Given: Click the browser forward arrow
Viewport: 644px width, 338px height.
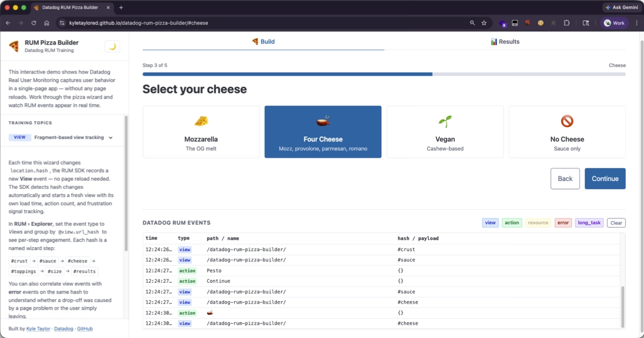Looking at the screenshot, I should 21,23.
